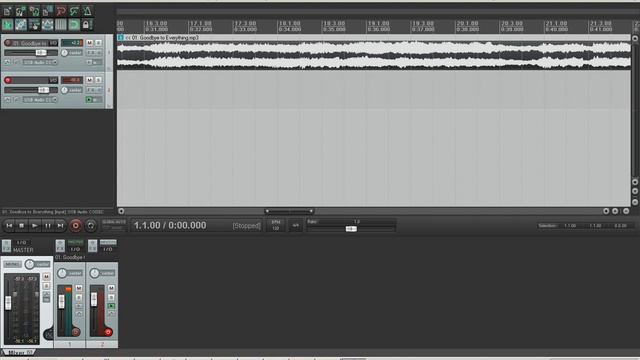The height and width of the screenshot is (360, 640).
Task: Open the Master FX button in the mixer
Action: tap(7, 246)
